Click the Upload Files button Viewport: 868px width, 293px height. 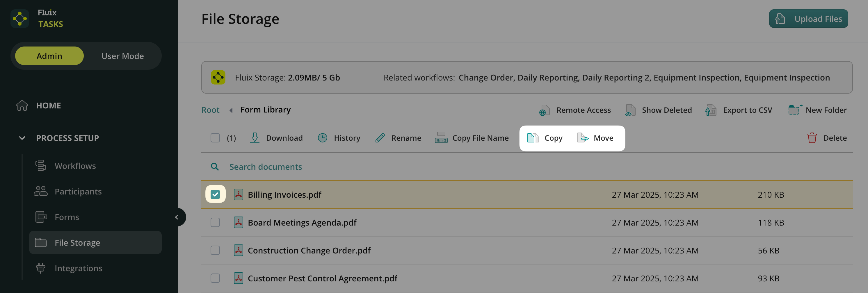(808, 19)
